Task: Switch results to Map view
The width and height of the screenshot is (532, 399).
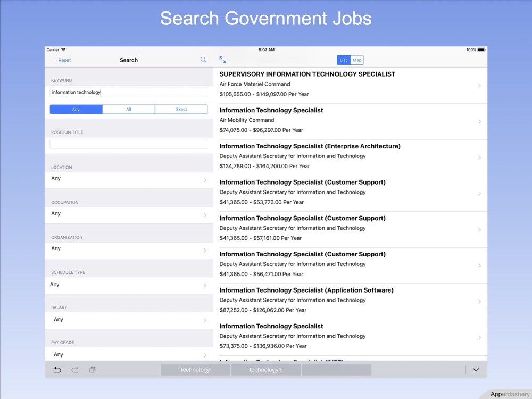Action: click(x=357, y=60)
